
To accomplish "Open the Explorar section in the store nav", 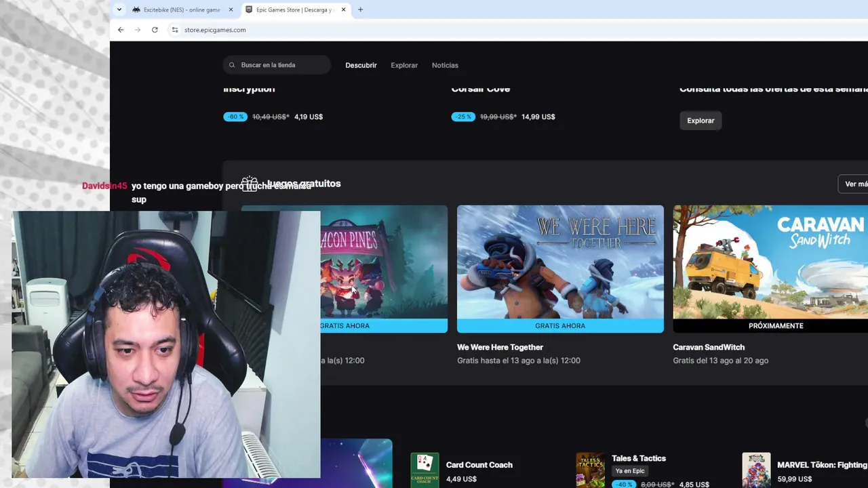I will [404, 65].
